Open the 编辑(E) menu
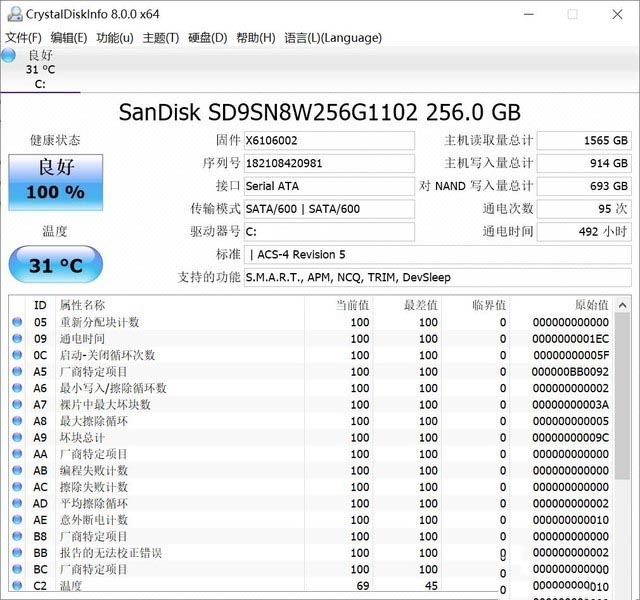Screen dimensions: 640x600 69,38
